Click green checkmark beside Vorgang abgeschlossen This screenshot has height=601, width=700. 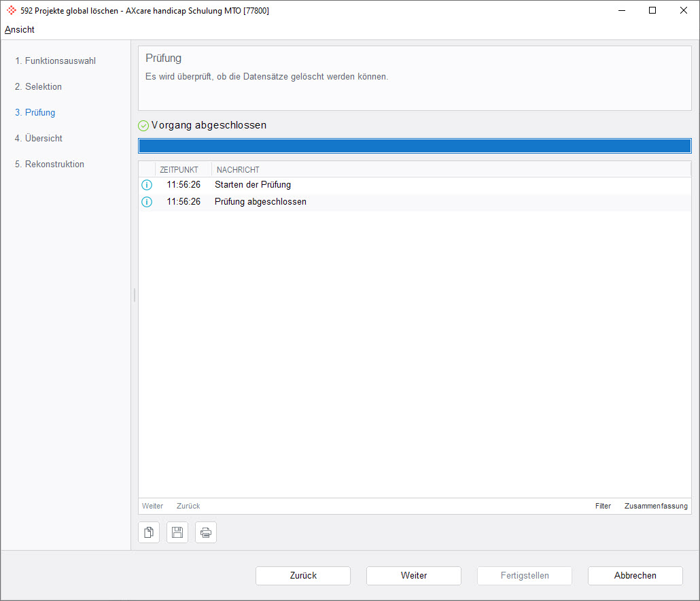[143, 126]
